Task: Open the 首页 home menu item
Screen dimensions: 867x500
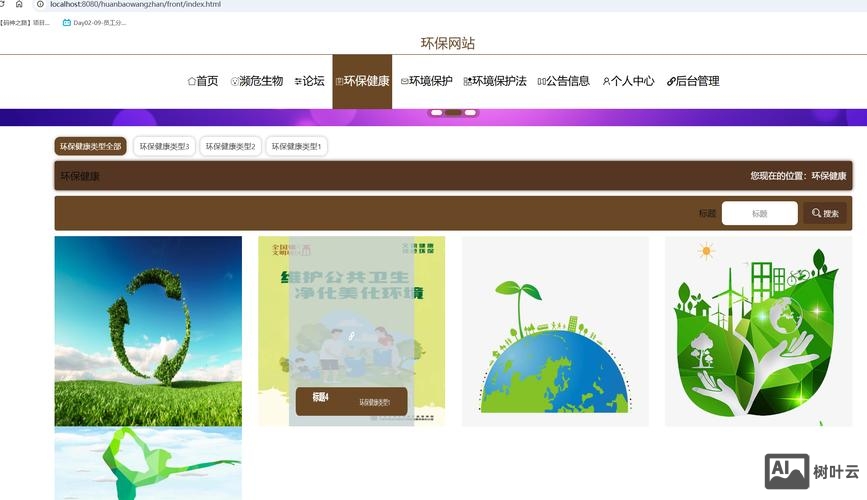Action: [202, 81]
